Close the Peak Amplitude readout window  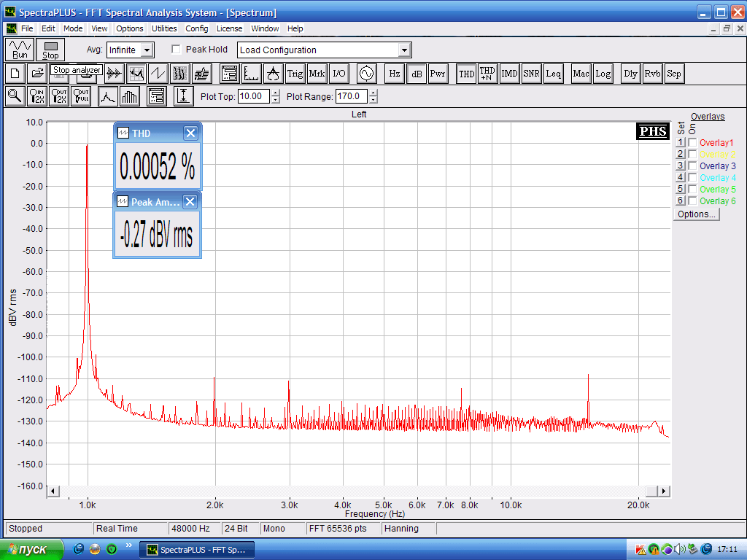coord(190,202)
